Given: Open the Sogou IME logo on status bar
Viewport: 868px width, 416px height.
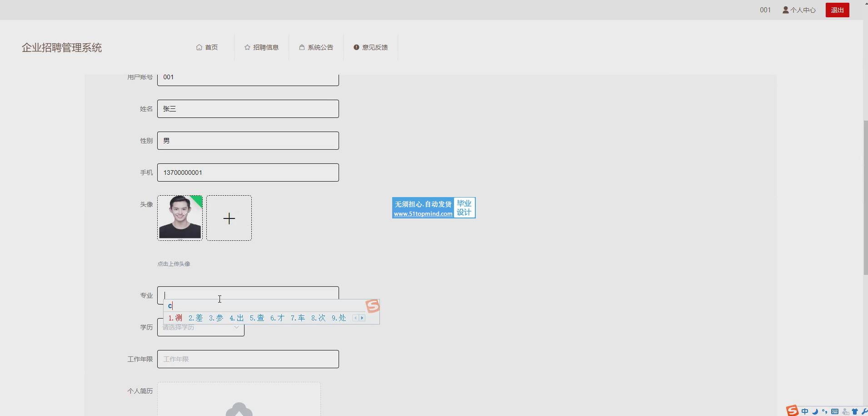Looking at the screenshot, I should pyautogui.click(x=792, y=411).
